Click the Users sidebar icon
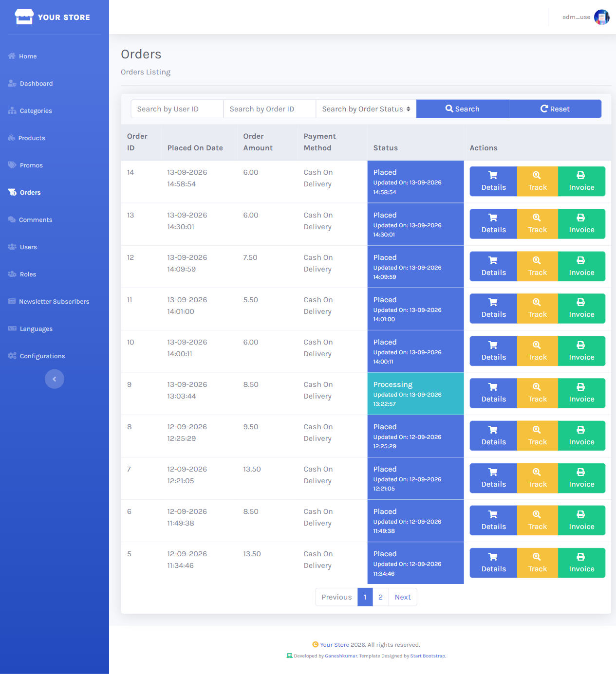This screenshot has height=674, width=616. click(x=12, y=247)
